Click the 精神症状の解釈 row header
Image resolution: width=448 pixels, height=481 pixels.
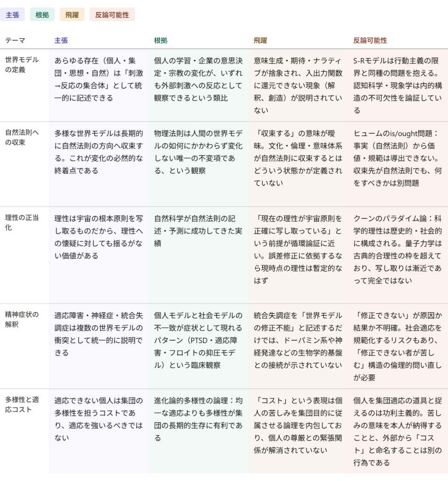point(22,319)
